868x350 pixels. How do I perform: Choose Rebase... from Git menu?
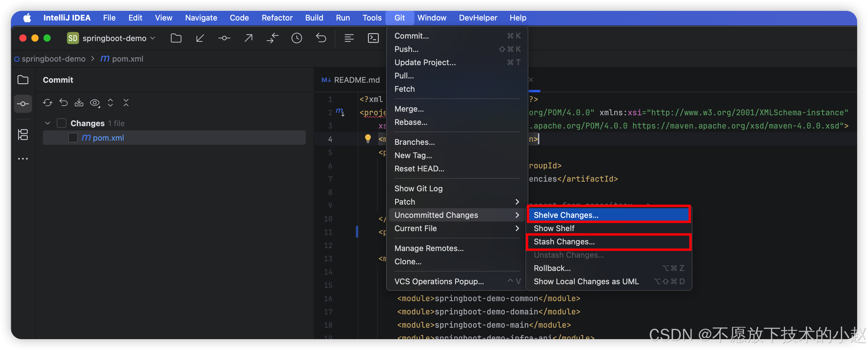[x=457, y=122]
